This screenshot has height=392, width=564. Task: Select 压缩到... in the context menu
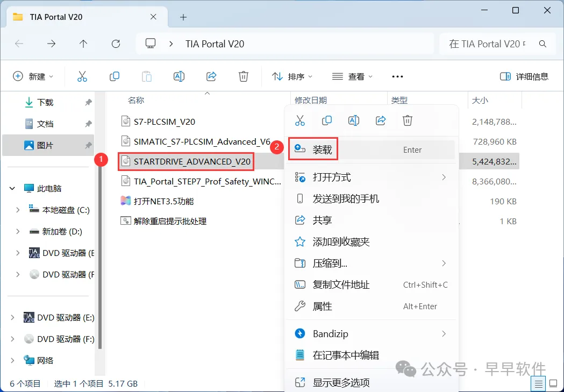[372, 263]
